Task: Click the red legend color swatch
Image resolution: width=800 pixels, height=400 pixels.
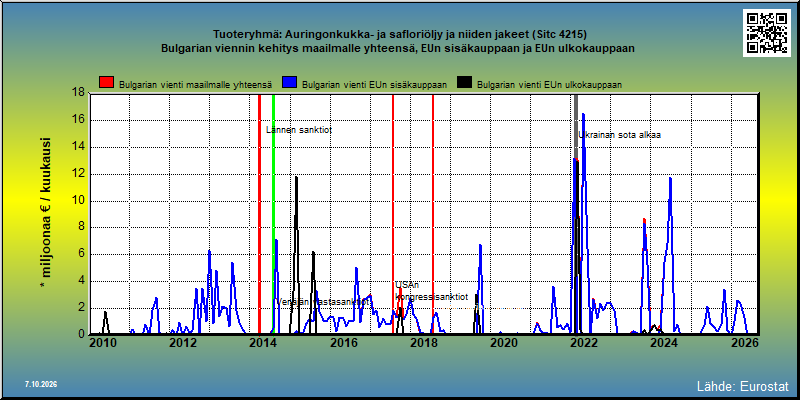Action: (107, 83)
